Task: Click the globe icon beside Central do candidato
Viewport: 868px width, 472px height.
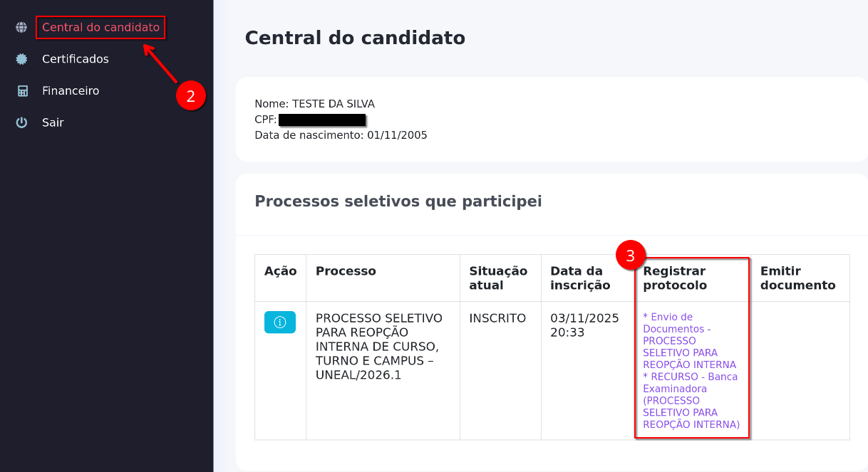Action: click(x=20, y=27)
